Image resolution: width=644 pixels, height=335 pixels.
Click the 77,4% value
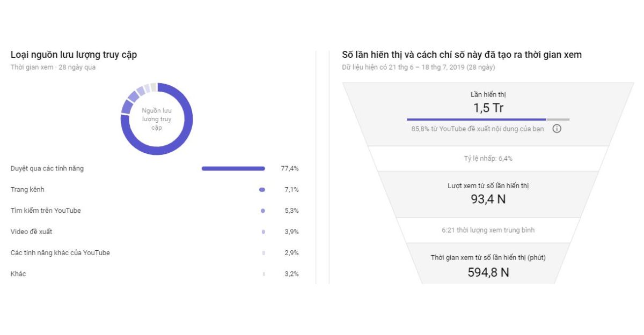(290, 168)
